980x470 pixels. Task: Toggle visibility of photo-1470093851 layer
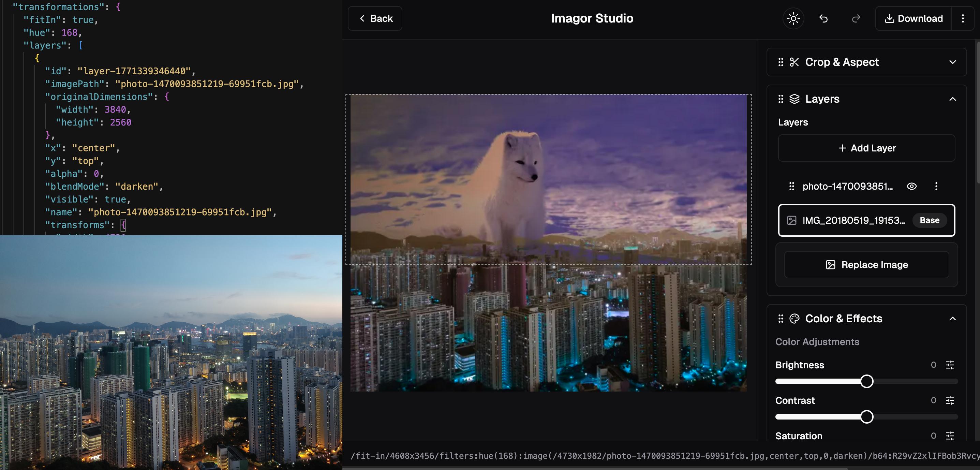tap(912, 187)
